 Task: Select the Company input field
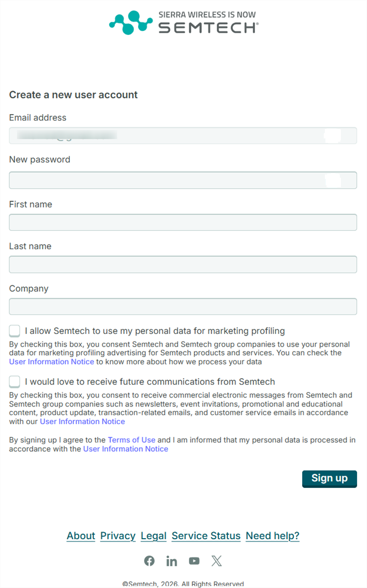[183, 307]
